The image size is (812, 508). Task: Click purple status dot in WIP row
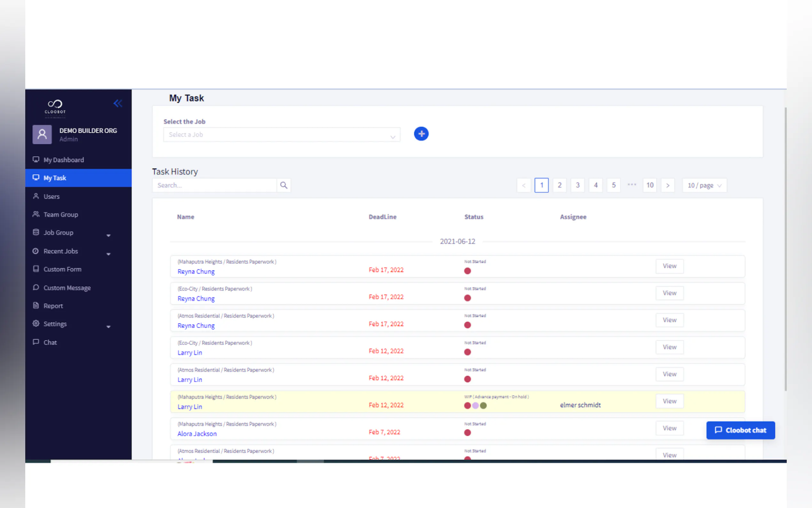pyautogui.click(x=475, y=406)
